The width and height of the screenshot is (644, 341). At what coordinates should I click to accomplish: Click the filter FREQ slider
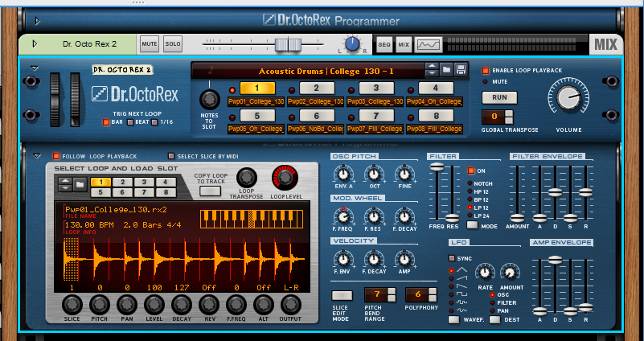[437, 166]
